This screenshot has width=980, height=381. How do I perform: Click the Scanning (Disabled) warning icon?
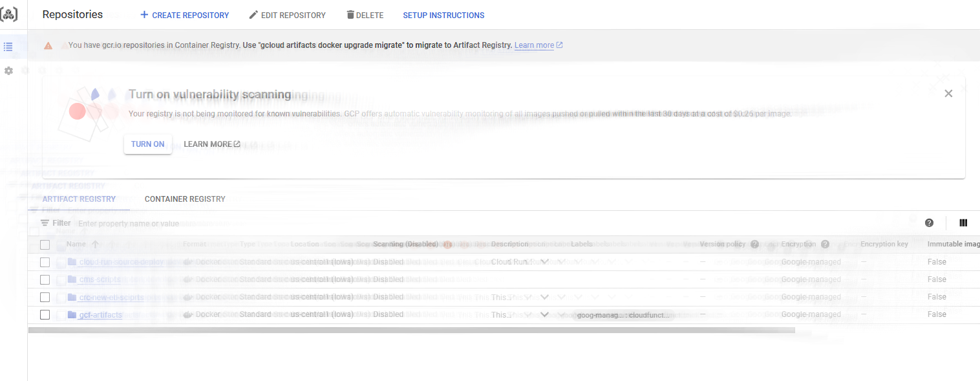coord(447,245)
